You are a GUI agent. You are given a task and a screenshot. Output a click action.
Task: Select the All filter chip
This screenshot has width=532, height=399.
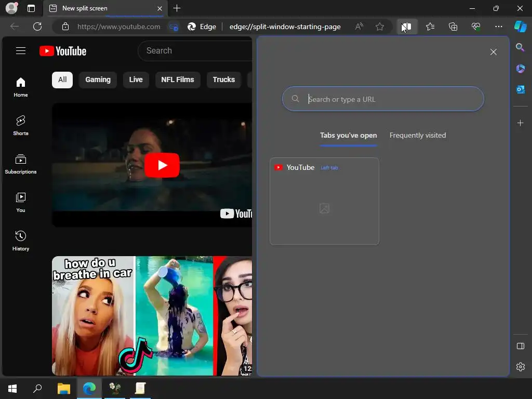tap(62, 79)
